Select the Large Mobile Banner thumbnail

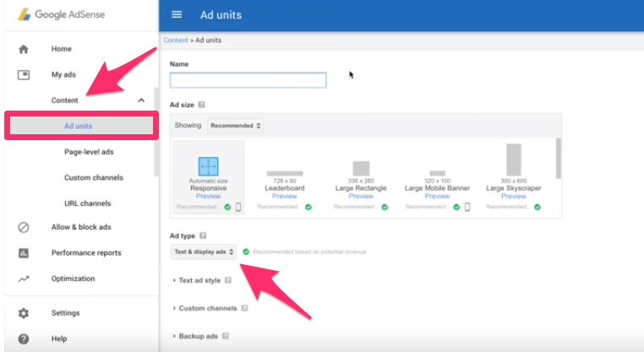[x=438, y=174]
